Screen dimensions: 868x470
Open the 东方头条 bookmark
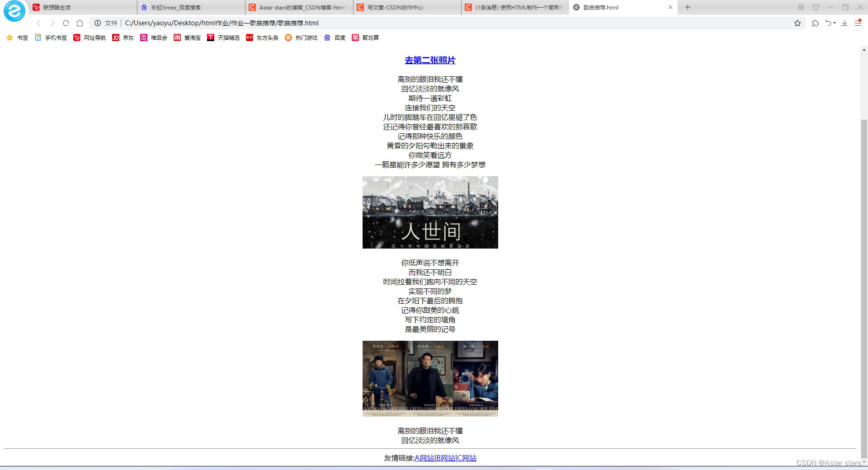point(262,38)
